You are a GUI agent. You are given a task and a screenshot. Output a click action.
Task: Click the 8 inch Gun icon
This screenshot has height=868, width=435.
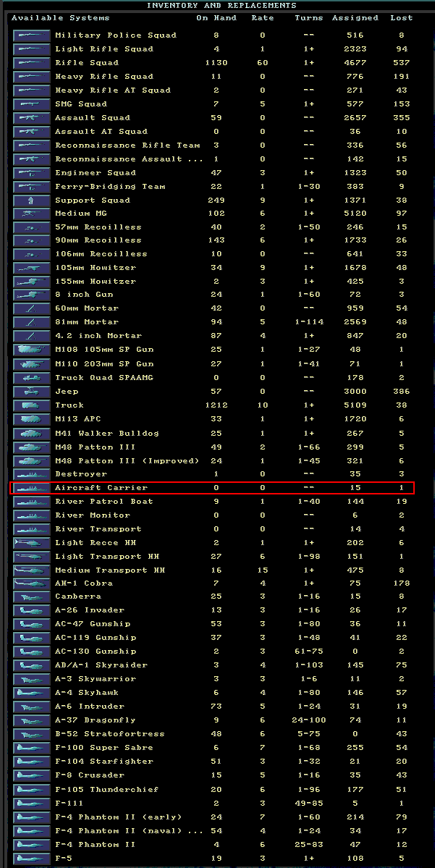click(32, 295)
